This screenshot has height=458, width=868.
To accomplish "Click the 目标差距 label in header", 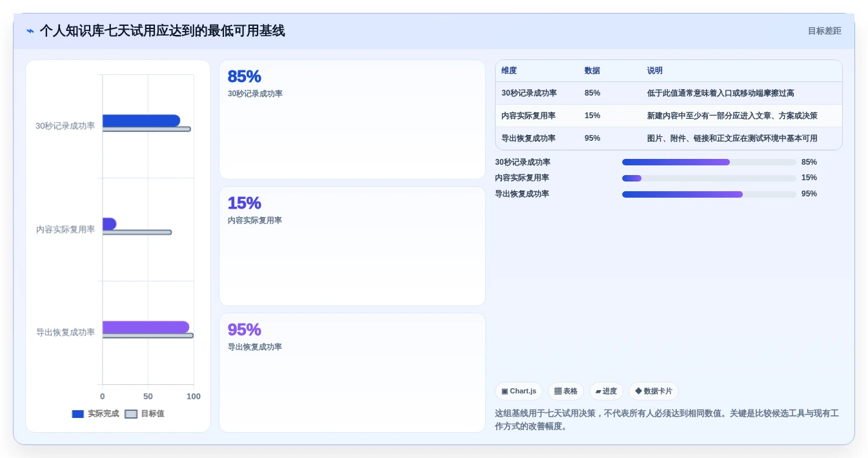I will [x=824, y=31].
